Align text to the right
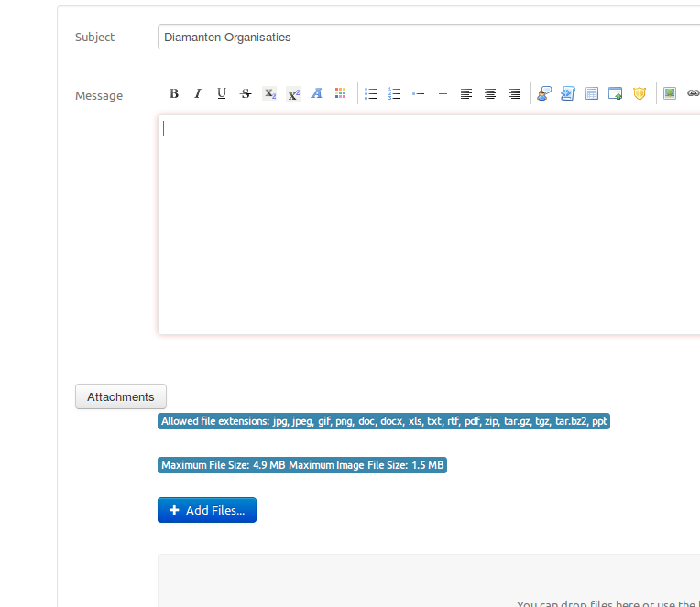700x607 pixels. 514,93
